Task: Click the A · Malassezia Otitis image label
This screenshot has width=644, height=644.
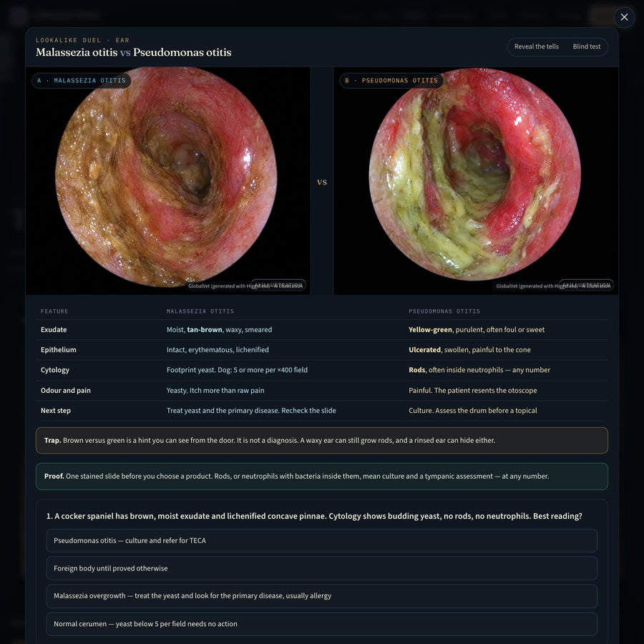Action: click(82, 80)
